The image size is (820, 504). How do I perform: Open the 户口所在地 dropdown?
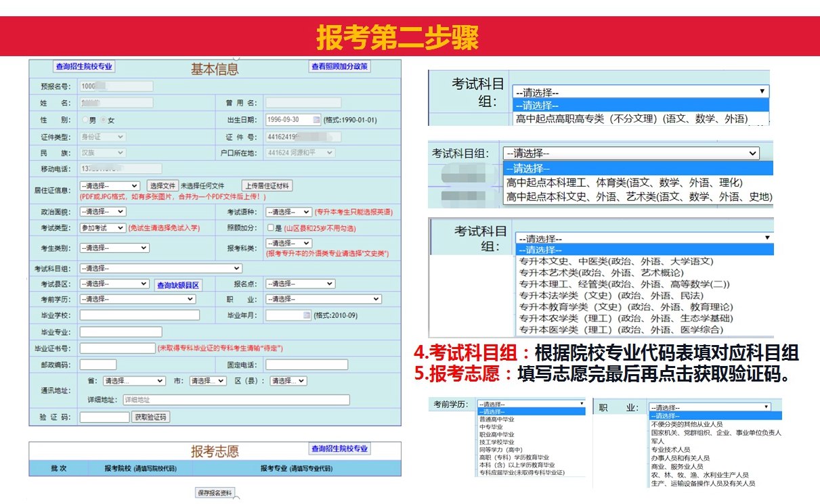tap(300, 153)
